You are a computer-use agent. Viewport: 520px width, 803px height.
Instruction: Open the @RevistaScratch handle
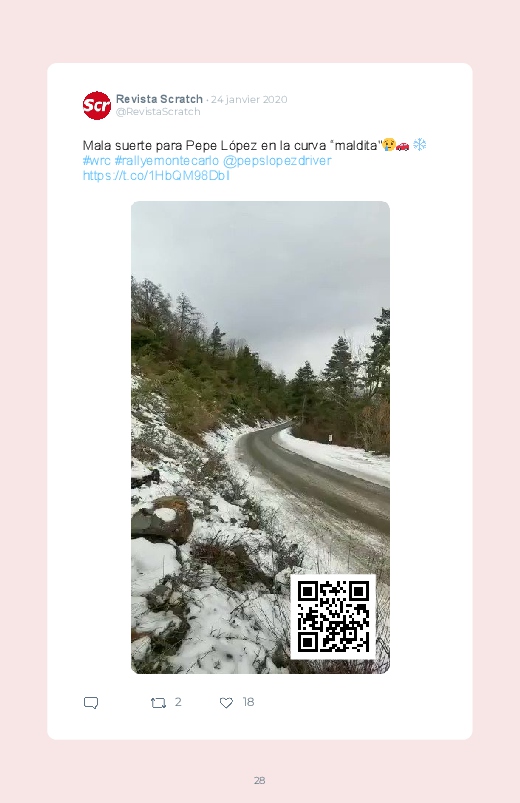point(158,112)
